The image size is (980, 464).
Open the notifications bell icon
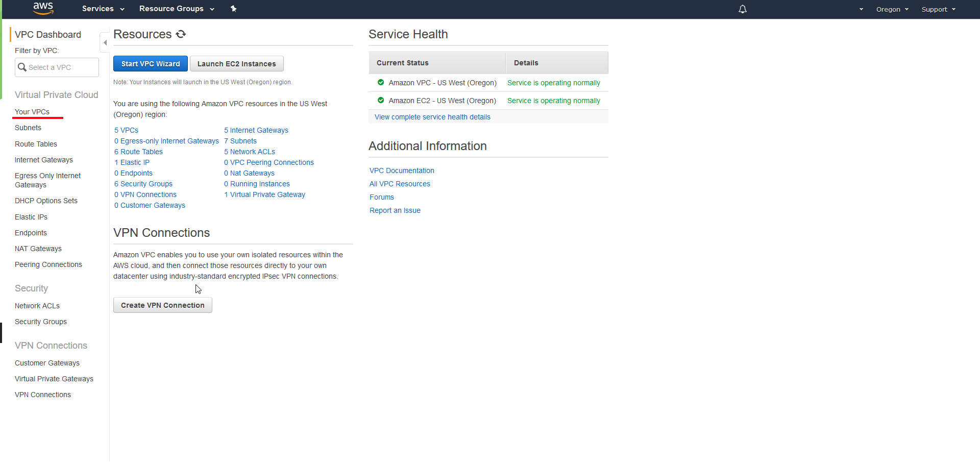point(742,9)
